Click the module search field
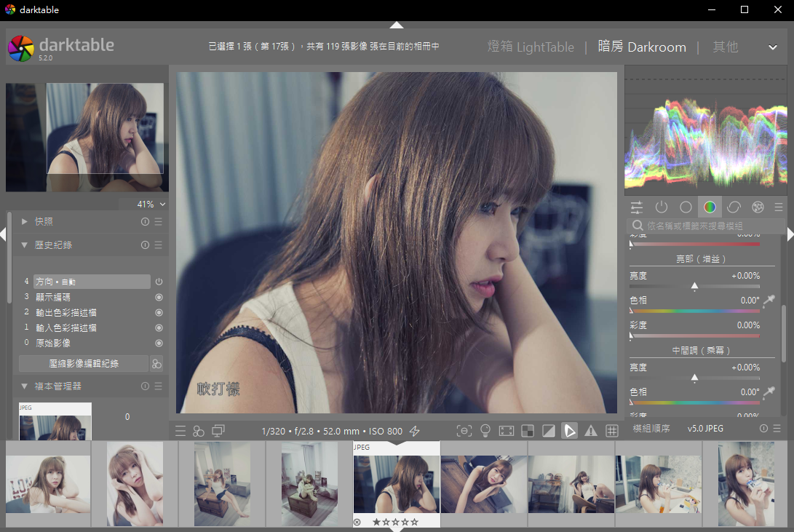This screenshot has width=794, height=532. [x=706, y=226]
